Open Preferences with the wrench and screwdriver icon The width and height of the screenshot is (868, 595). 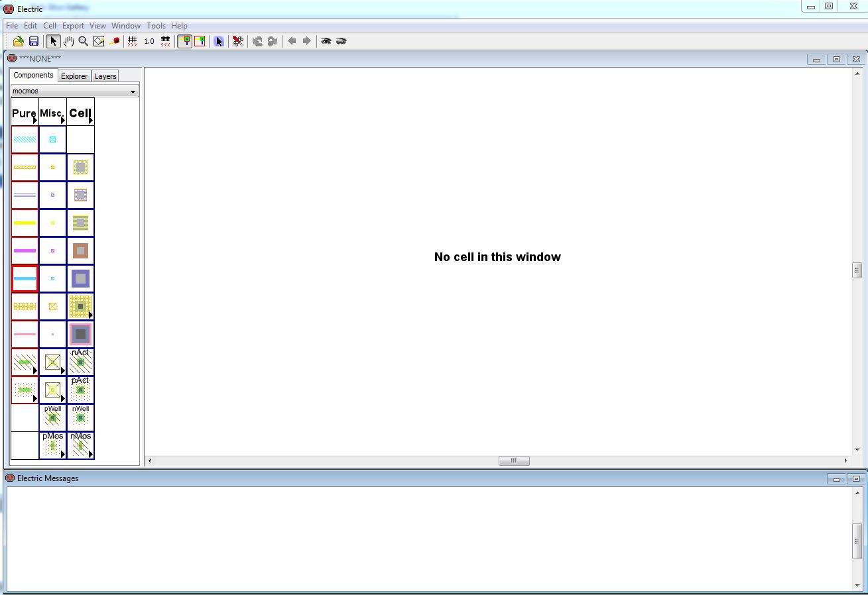pos(238,41)
